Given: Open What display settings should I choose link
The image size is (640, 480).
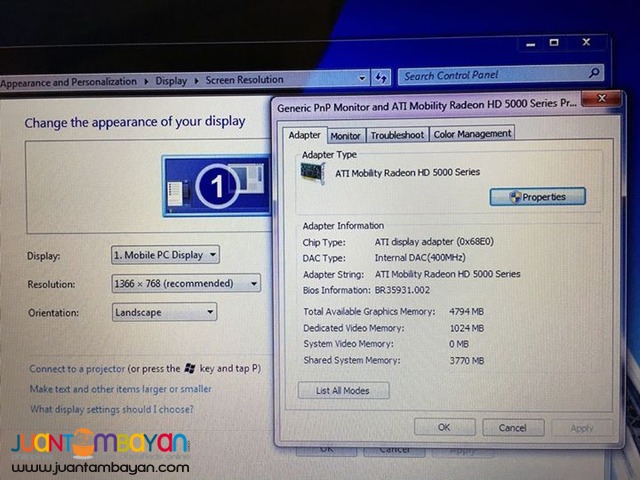Looking at the screenshot, I should [x=111, y=409].
